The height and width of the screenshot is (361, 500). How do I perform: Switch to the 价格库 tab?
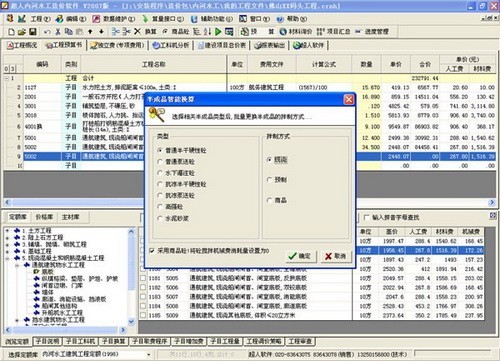point(44,217)
